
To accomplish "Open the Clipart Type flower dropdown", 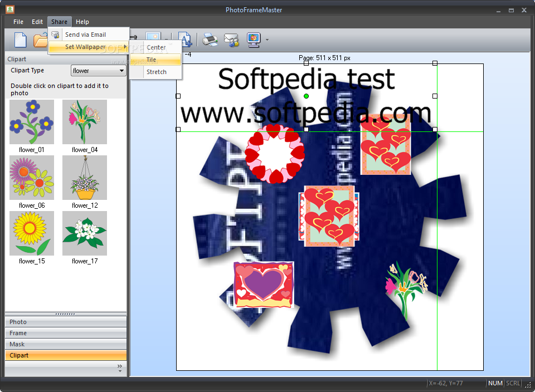I will 99,71.
